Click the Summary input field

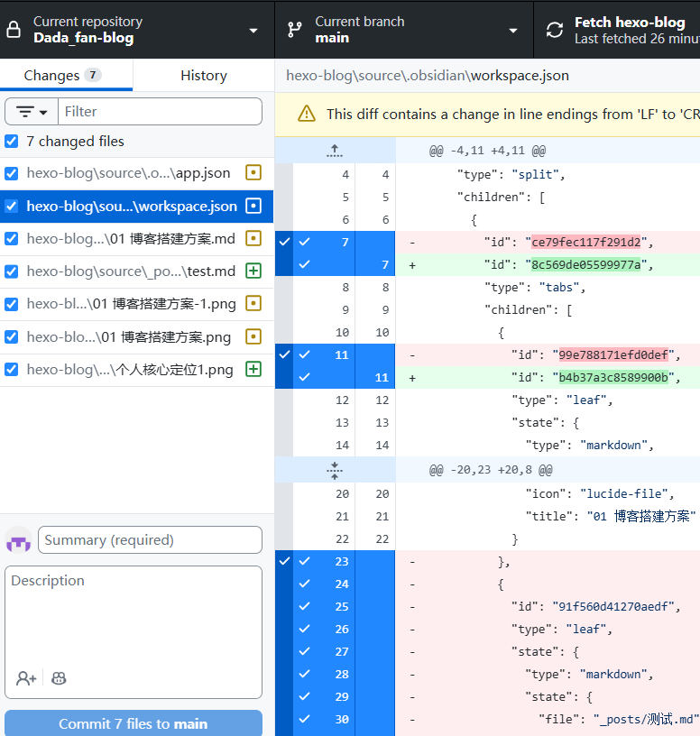coord(150,539)
